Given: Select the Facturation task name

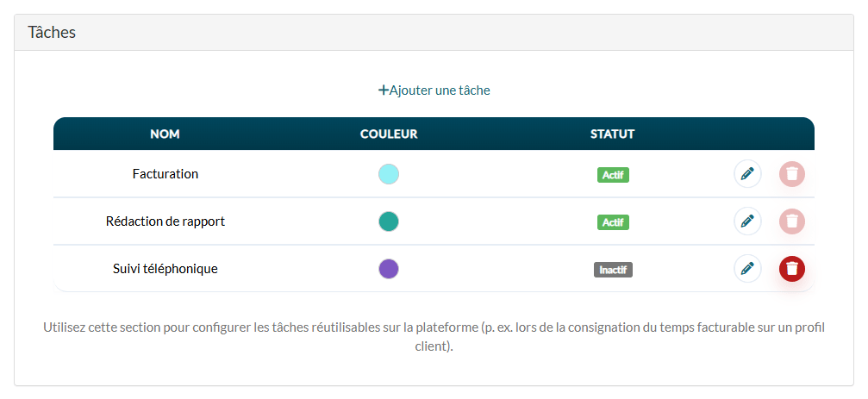Looking at the screenshot, I should (x=165, y=174).
